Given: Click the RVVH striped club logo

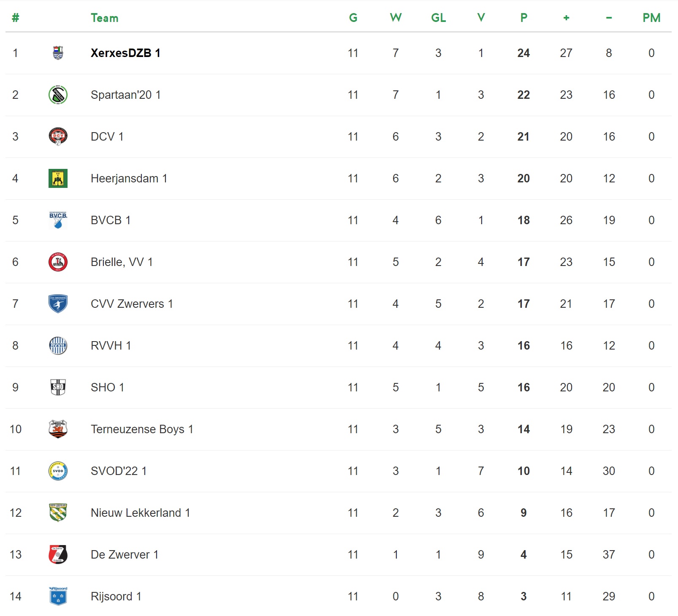Looking at the screenshot, I should [58, 346].
